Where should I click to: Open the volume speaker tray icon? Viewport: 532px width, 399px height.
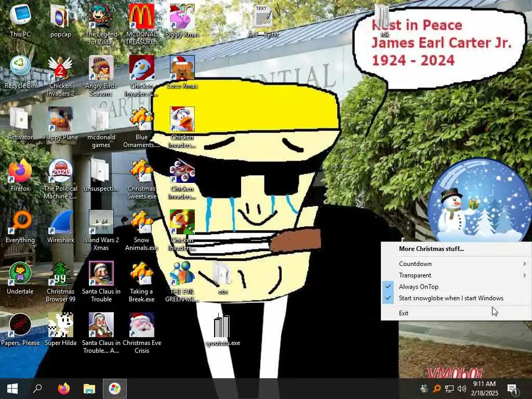[461, 389]
